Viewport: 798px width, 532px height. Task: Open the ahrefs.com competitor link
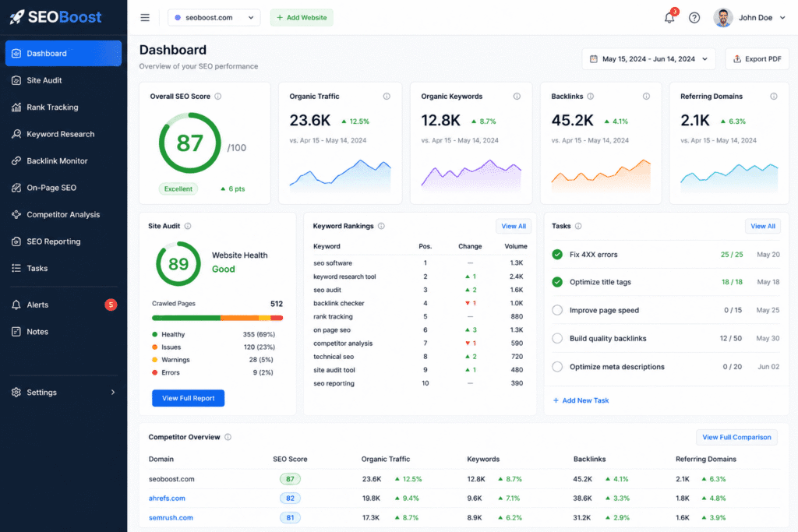click(x=167, y=499)
